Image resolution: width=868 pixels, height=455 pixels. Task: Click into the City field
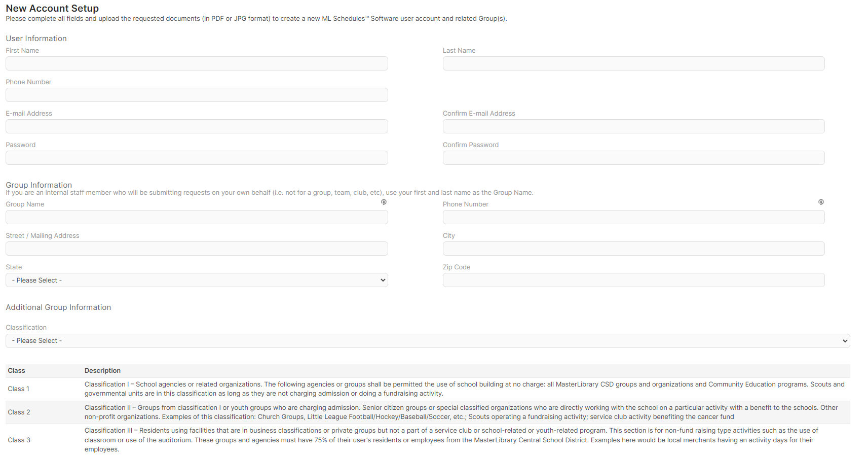633,249
